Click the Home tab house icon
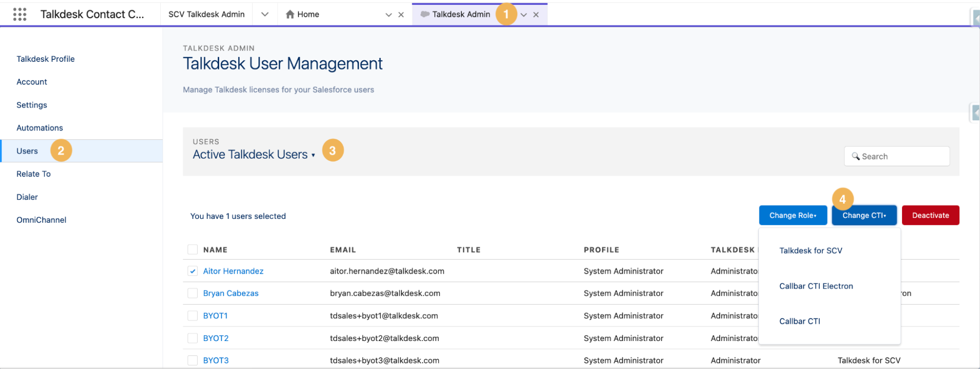This screenshot has height=369, width=980. [290, 14]
